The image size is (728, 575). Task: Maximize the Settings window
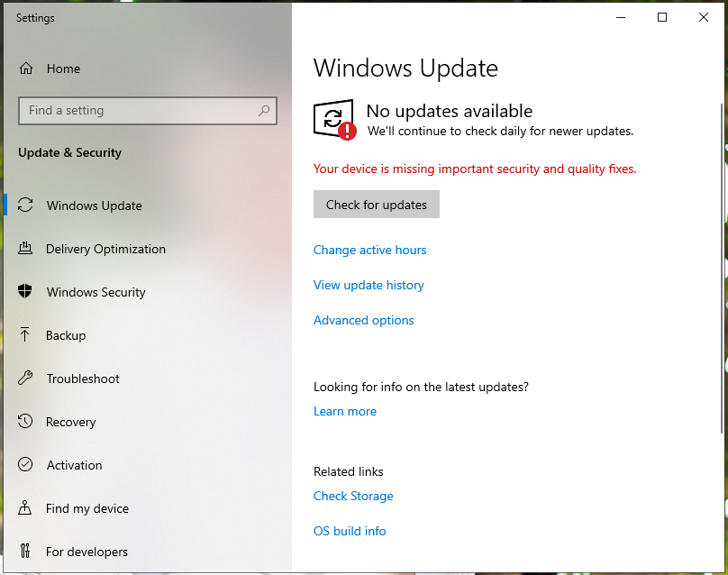point(662,18)
